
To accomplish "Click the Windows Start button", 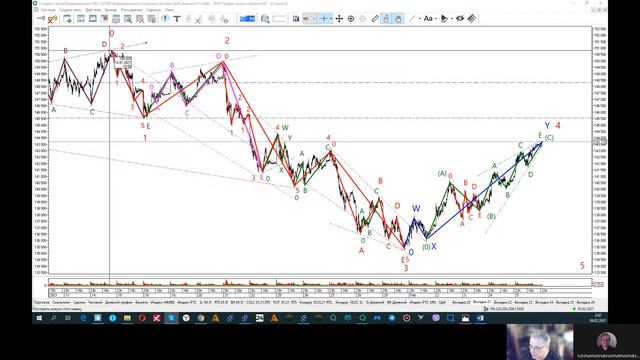I will [39, 318].
